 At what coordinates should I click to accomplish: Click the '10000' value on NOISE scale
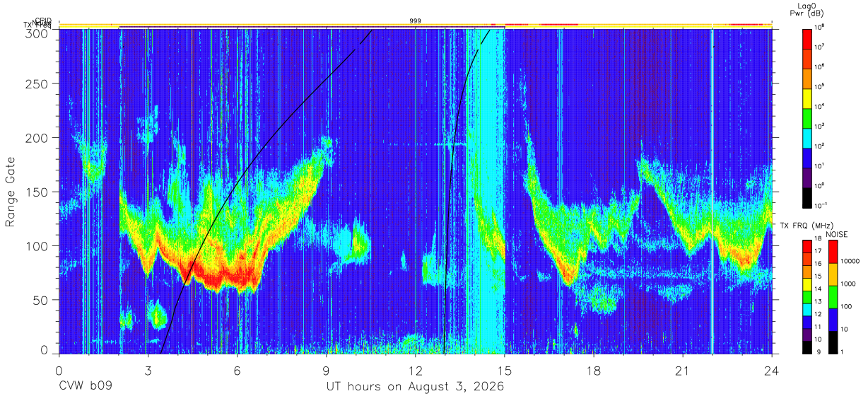point(850,261)
